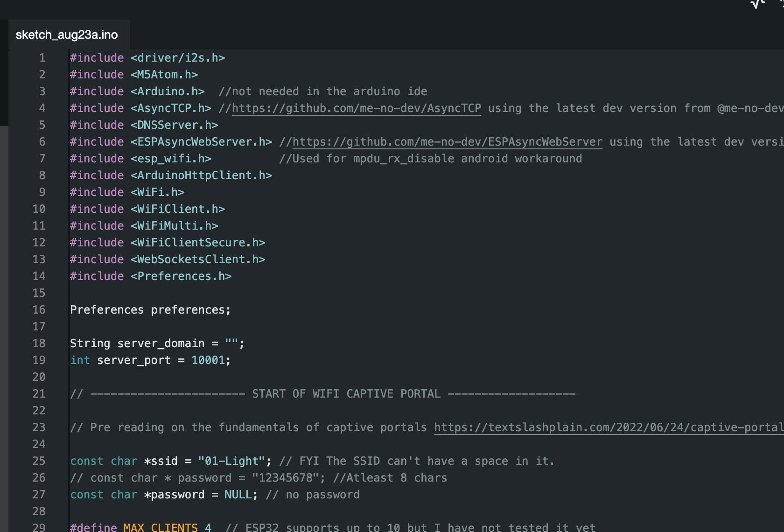
Task: Click the "not needed in the arduino ide" comment
Action: [322, 91]
